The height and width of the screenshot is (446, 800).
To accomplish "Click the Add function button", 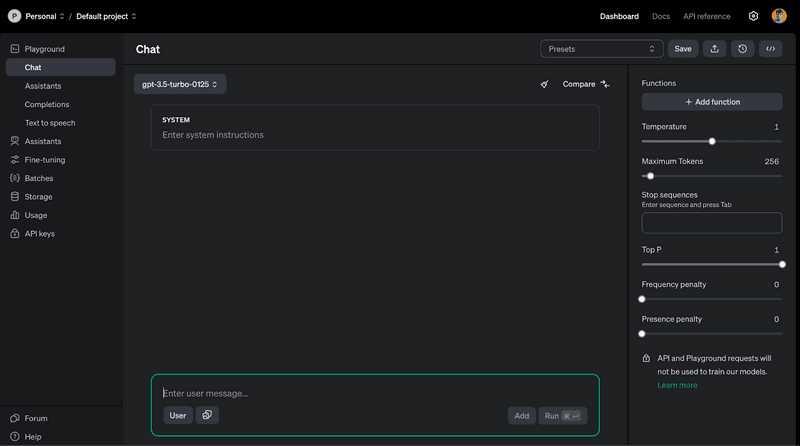I will [x=712, y=102].
